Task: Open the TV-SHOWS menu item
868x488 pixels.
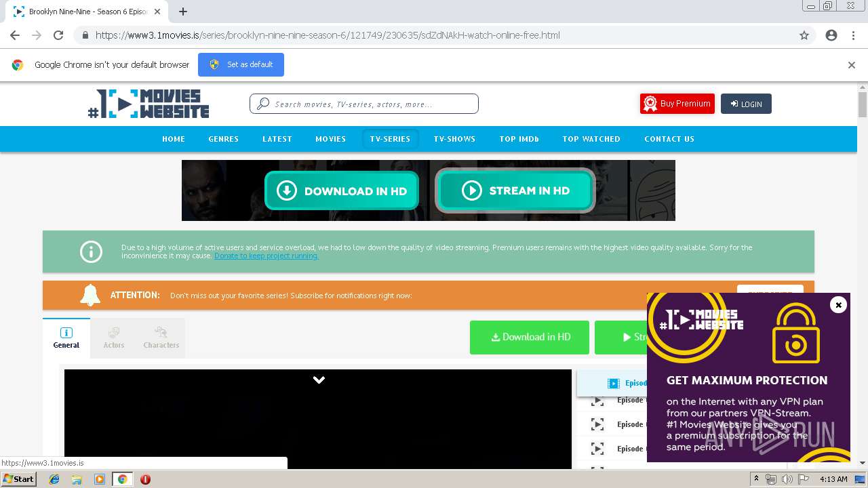Action: coord(454,139)
